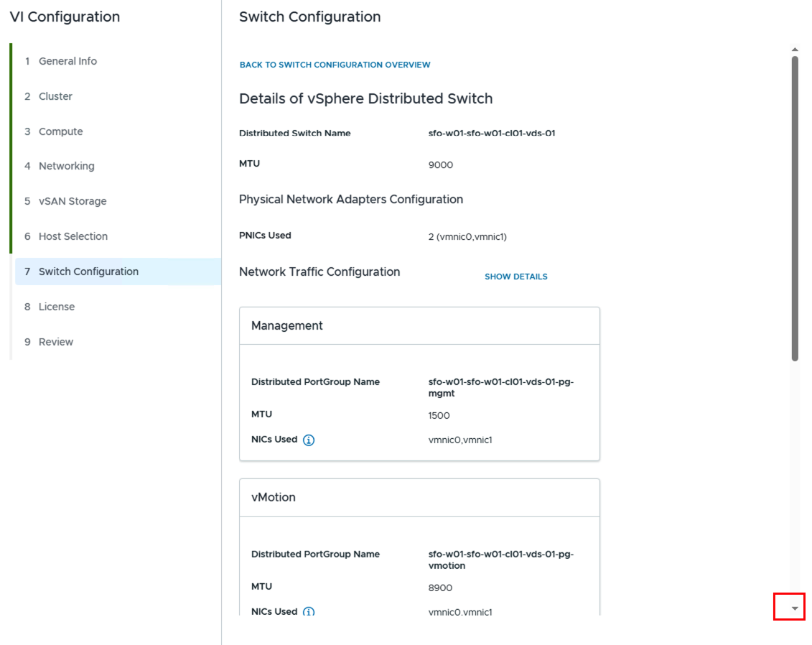Click the vMotion port group name value
Image resolution: width=812 pixels, height=645 pixels.
[500, 560]
